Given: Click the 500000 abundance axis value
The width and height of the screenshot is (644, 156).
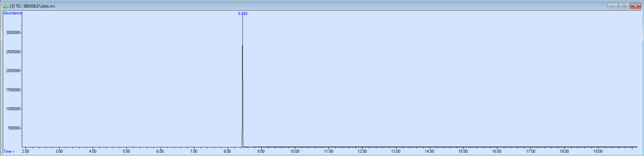Looking at the screenshot, I should [x=14, y=128].
